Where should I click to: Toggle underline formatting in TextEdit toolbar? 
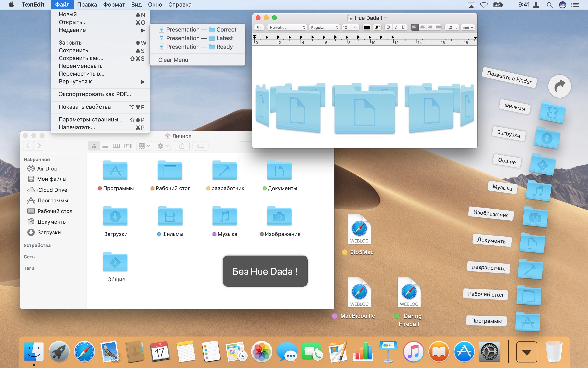(x=403, y=27)
